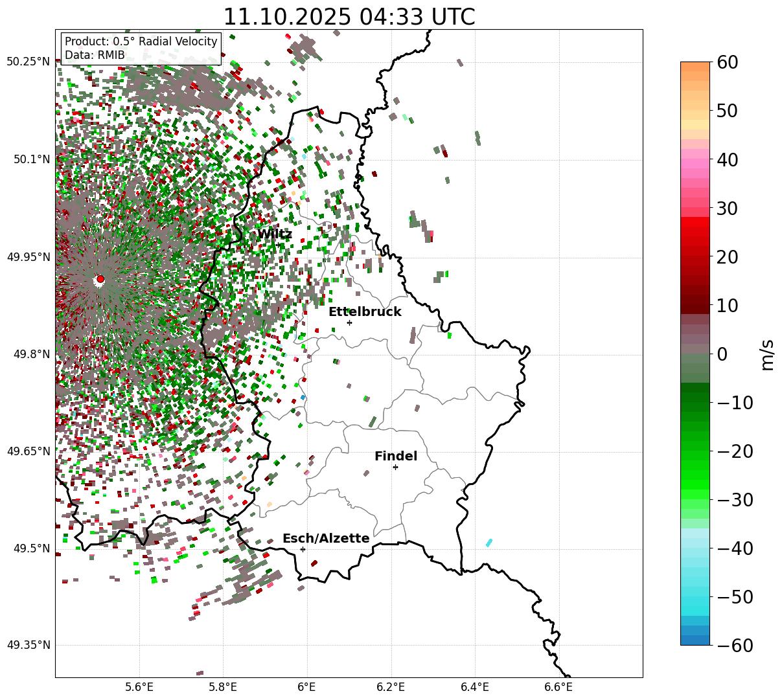
Task: Click the m/s colorbar unit label
Action: coord(767,354)
